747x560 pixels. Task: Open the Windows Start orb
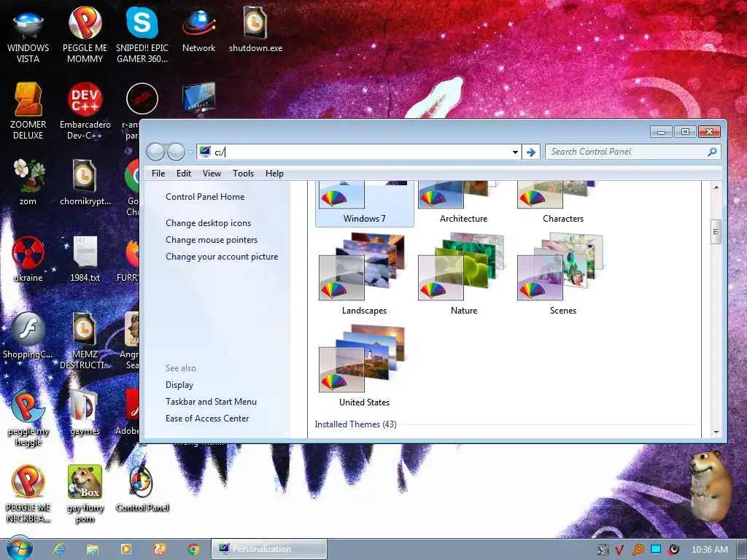(x=18, y=548)
